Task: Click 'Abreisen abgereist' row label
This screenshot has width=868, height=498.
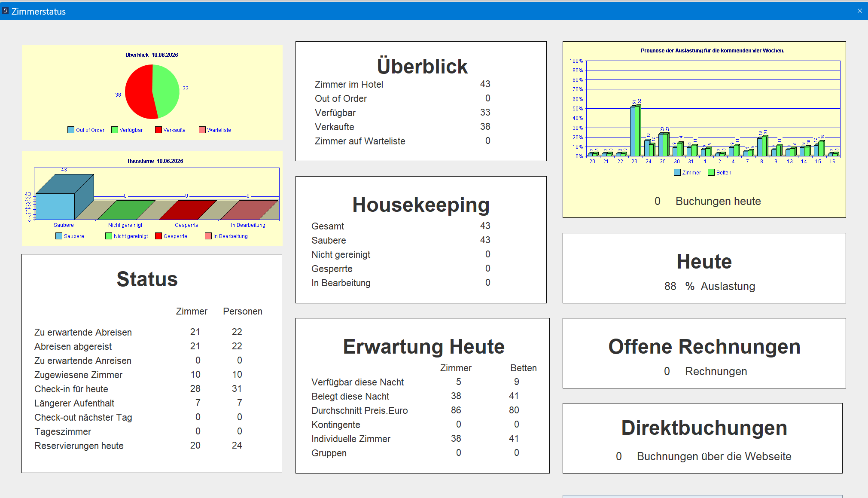Action: tap(73, 346)
